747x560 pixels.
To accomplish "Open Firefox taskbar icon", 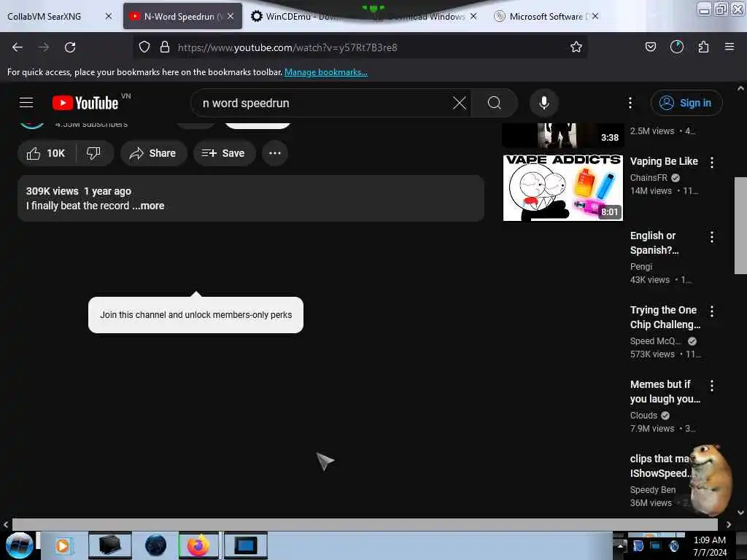I will pyautogui.click(x=198, y=545).
